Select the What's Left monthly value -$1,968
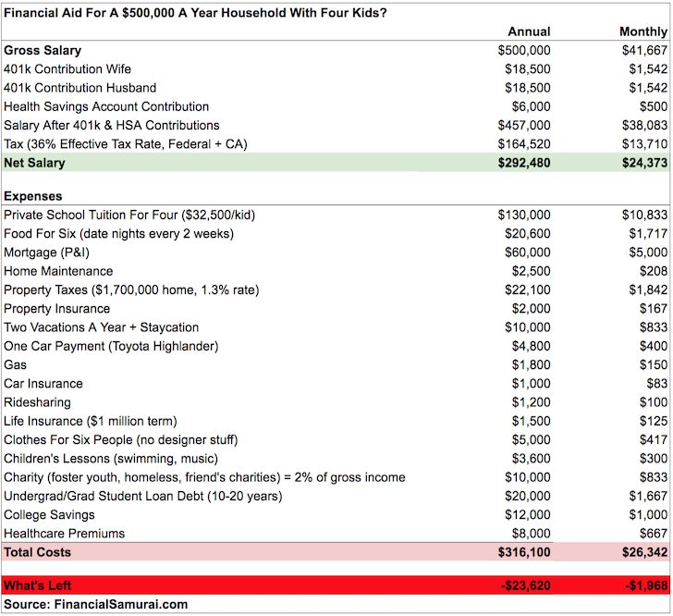The width and height of the screenshot is (673, 616). coord(644,585)
